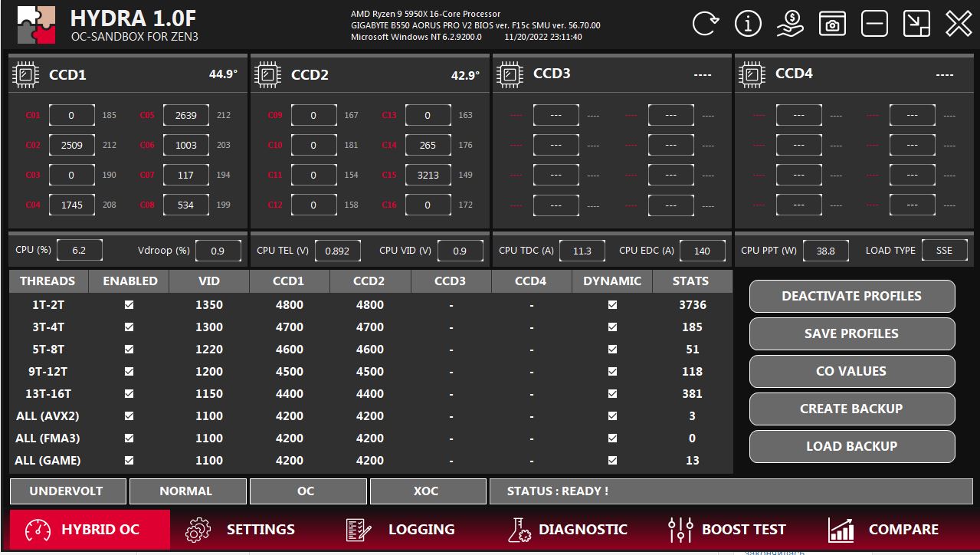Viewport: 980px width, 555px height.
Task: Click the Vdroop (%) value box
Action: (x=218, y=251)
